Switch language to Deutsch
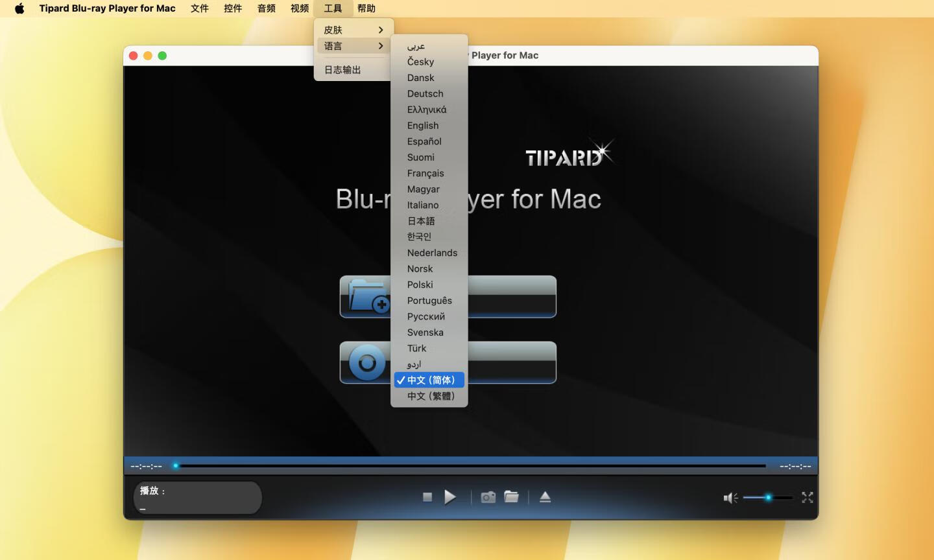Viewport: 934px width, 560px height. coord(429,94)
